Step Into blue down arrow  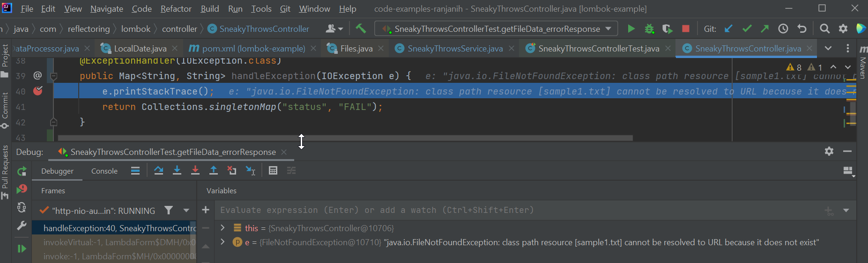177,171
